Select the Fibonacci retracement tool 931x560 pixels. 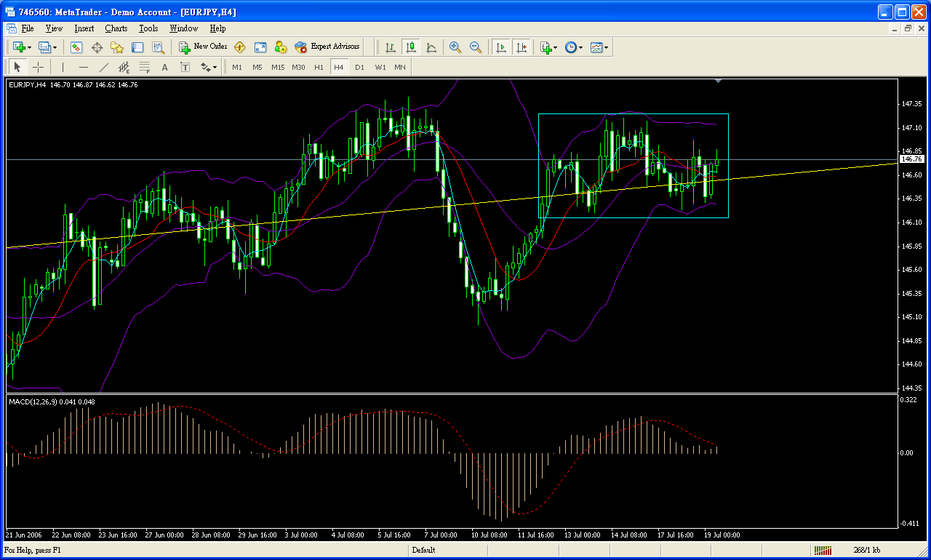click(x=145, y=67)
